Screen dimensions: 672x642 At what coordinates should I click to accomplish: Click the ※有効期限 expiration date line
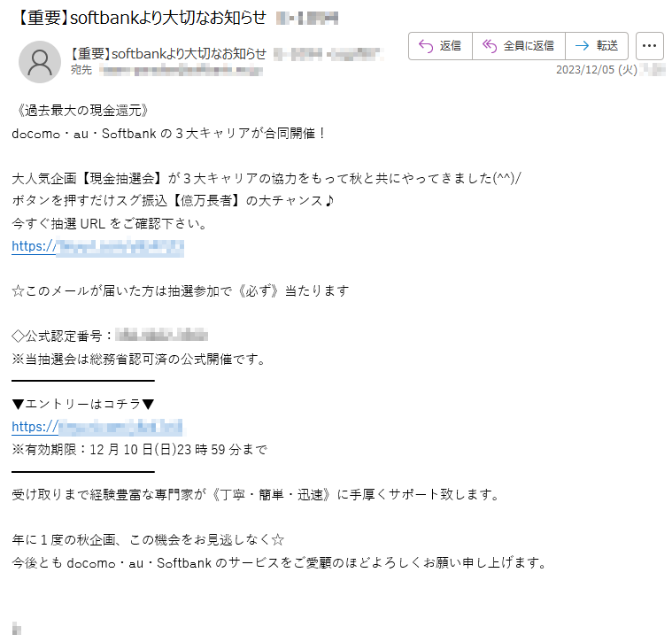click(x=140, y=450)
